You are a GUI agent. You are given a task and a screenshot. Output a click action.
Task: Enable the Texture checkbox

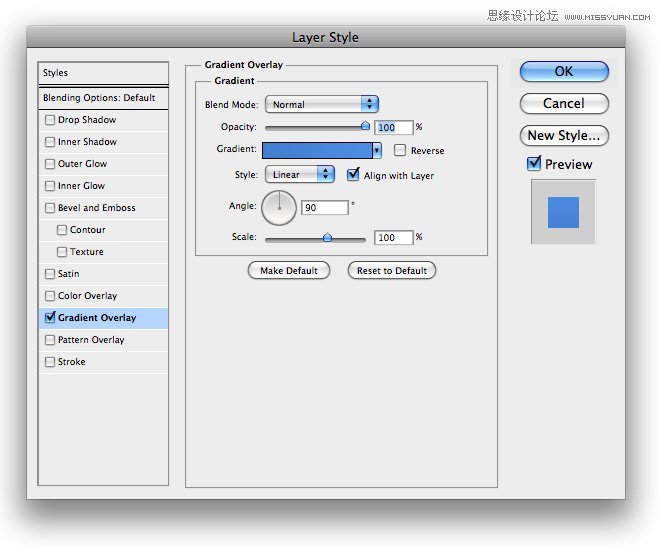coord(62,252)
